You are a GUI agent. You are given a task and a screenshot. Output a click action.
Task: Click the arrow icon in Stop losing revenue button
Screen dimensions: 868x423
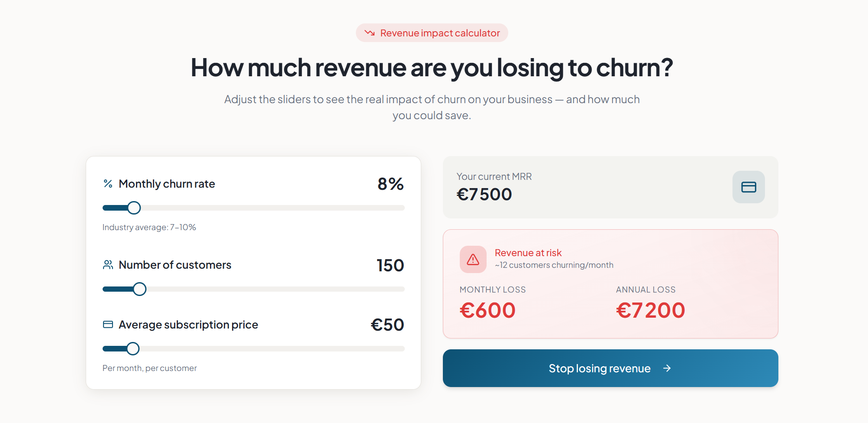667,368
